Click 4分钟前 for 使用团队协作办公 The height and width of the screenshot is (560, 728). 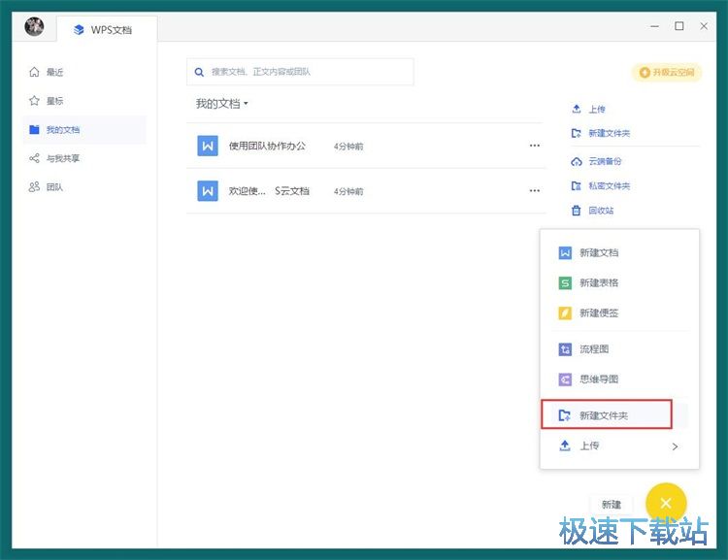tap(348, 147)
